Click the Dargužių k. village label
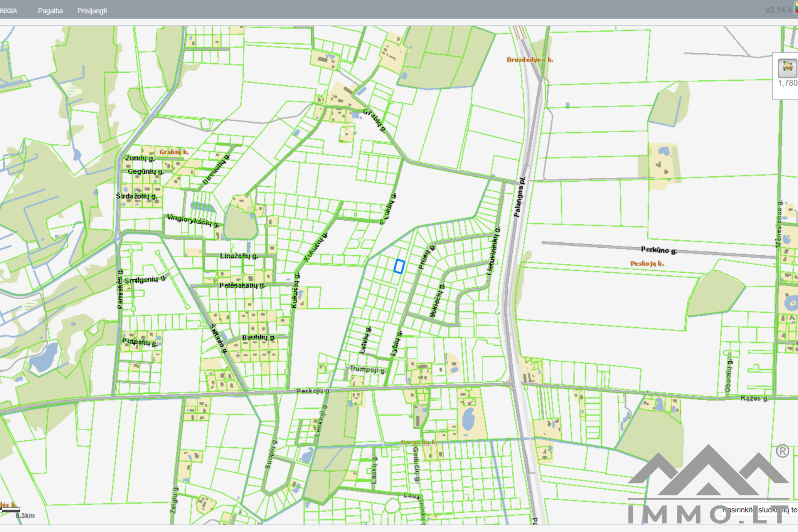Viewport: 798px width, 532px height. 419,442
